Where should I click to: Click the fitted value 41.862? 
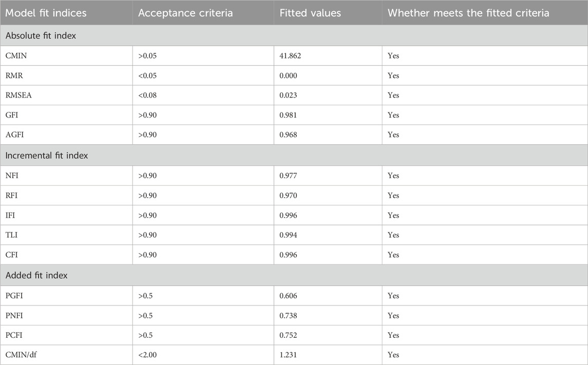pyautogui.click(x=290, y=56)
